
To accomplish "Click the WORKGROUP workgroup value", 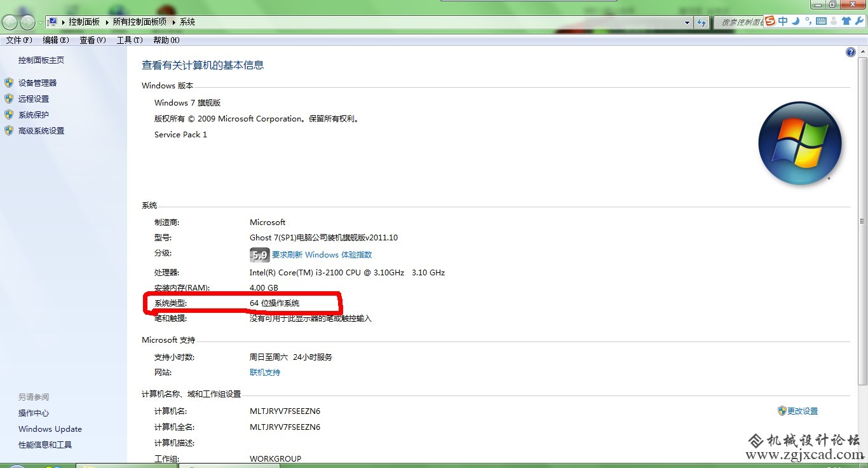I will click(x=275, y=458).
